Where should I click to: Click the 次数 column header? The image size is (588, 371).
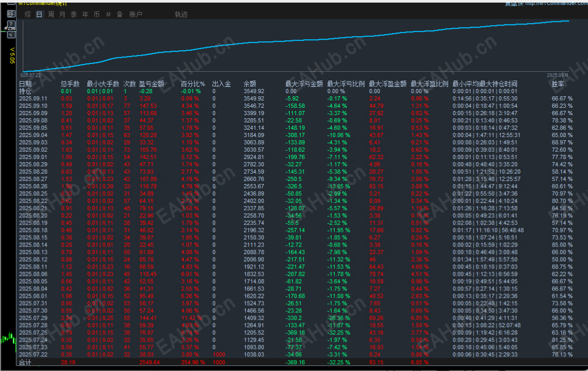(130, 84)
